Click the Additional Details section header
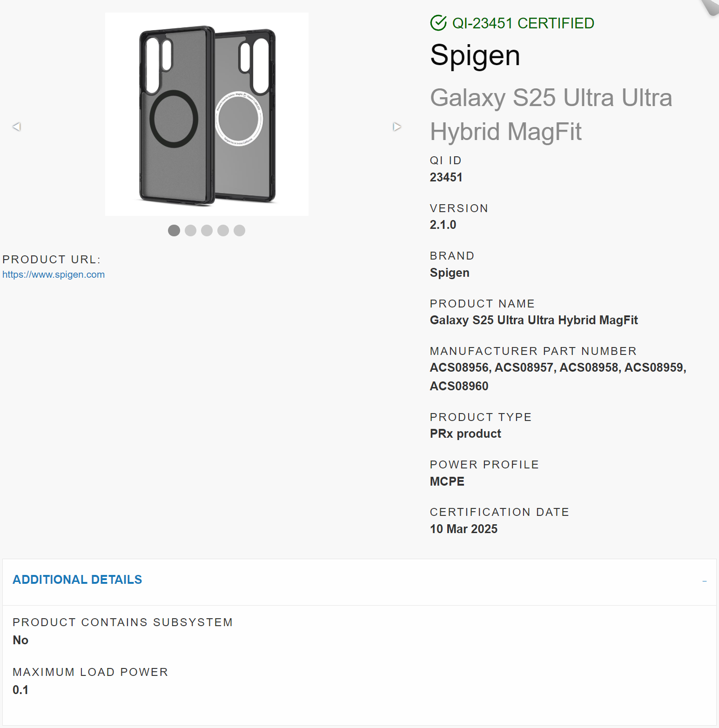Image resolution: width=719 pixels, height=728 pixels. [x=77, y=580]
